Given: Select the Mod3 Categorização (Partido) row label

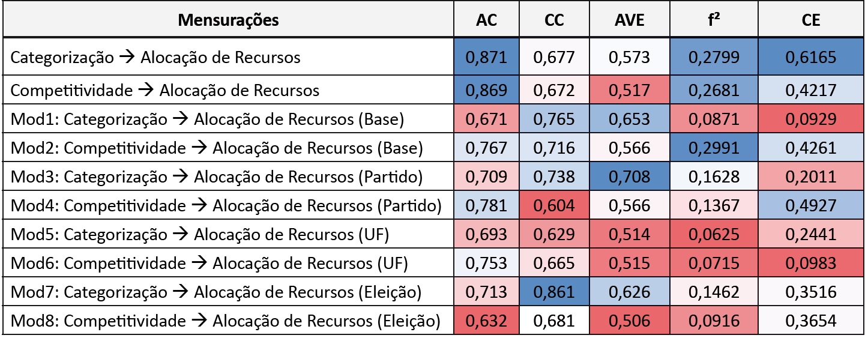Looking at the screenshot, I should [x=216, y=177].
